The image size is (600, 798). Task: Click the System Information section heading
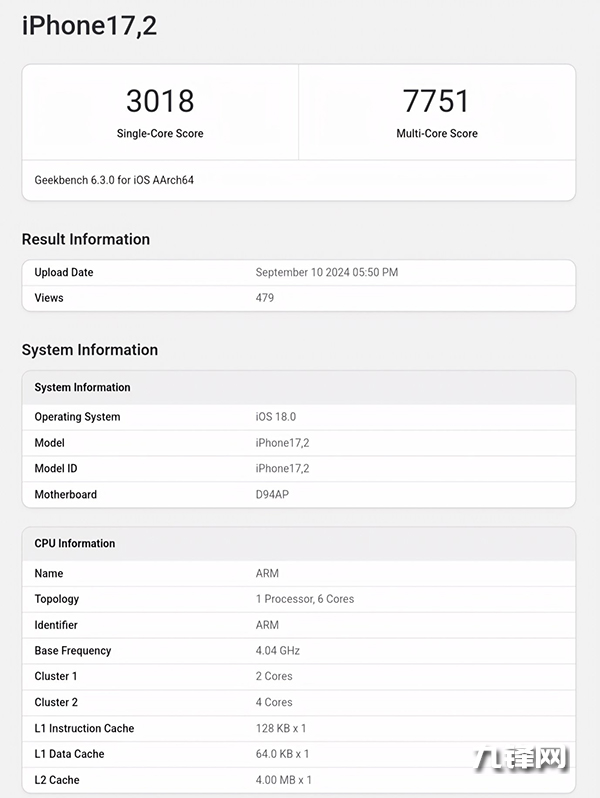(x=90, y=350)
